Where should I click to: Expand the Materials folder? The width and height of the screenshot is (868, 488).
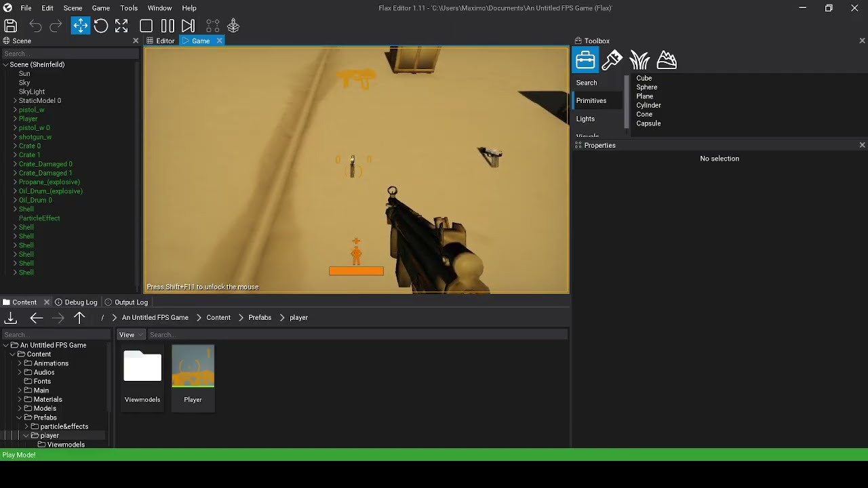pos(20,399)
